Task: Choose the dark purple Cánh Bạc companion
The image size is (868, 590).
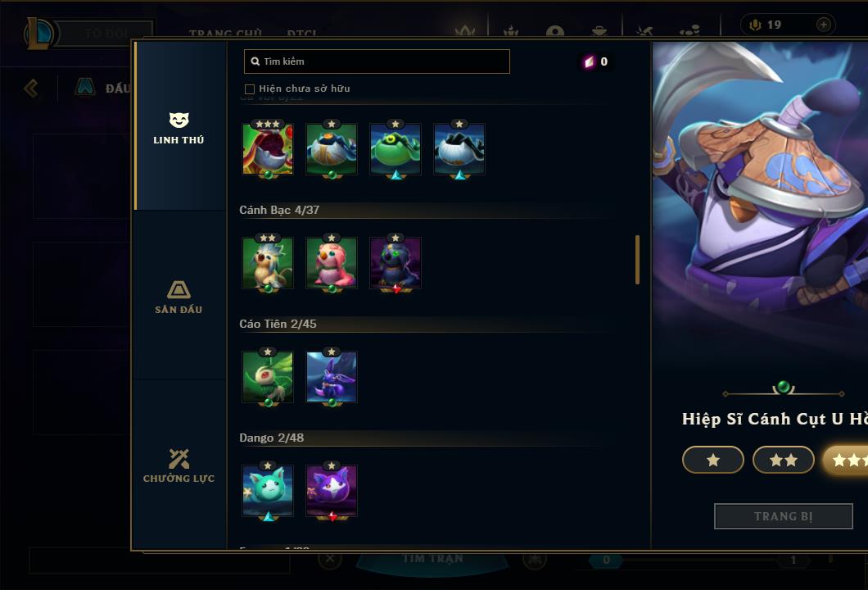Action: 396,264
